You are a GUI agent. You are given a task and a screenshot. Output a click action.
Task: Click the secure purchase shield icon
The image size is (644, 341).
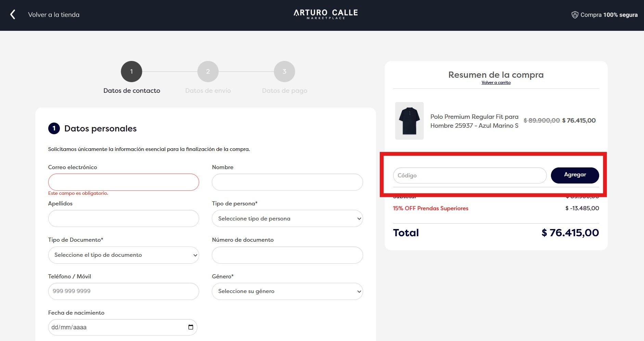(575, 15)
